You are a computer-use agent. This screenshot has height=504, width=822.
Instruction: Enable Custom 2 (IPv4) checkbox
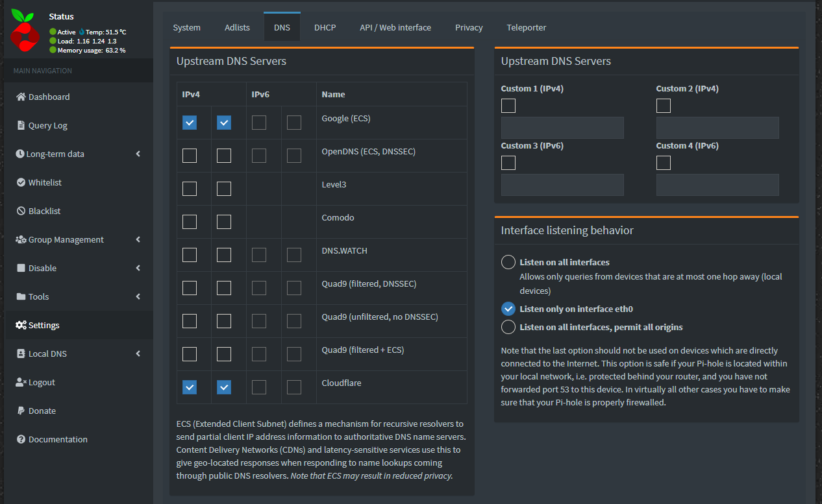(x=664, y=106)
